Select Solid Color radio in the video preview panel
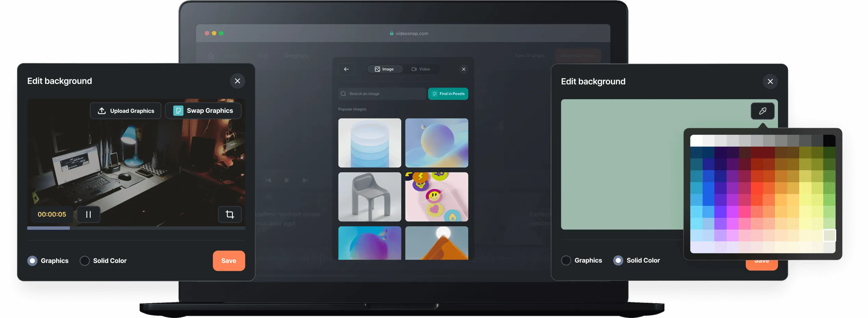Image resolution: width=868 pixels, height=318 pixels. click(x=85, y=261)
